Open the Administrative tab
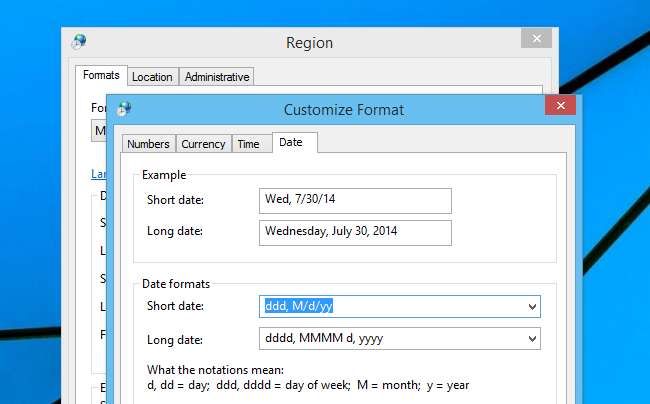 click(217, 76)
